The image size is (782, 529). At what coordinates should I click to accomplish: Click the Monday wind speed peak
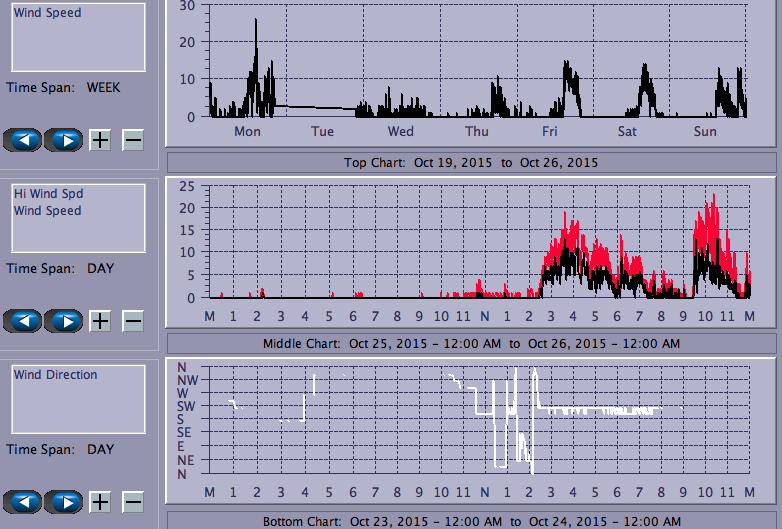(x=256, y=22)
